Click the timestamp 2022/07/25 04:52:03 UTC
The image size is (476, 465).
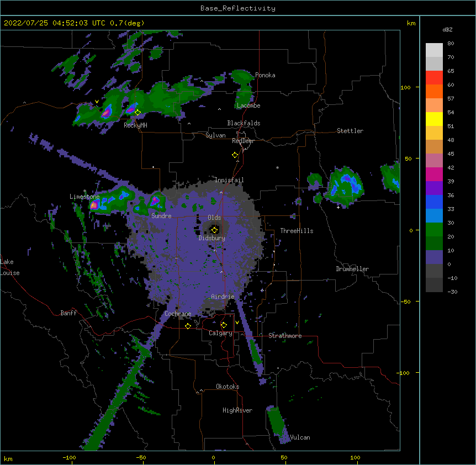(x=54, y=23)
